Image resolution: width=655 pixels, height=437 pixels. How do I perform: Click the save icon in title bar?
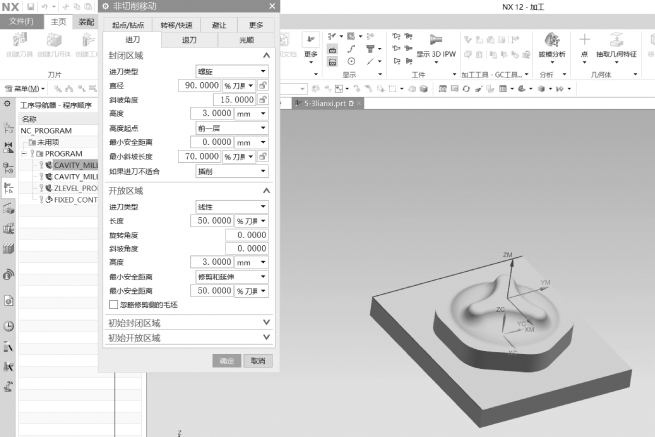[x=33, y=7]
